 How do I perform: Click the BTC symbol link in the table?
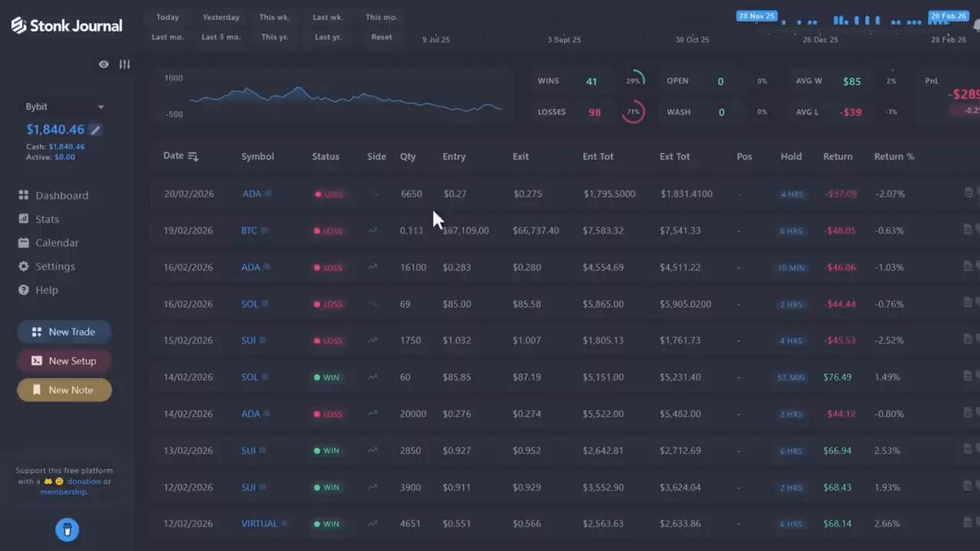(249, 230)
